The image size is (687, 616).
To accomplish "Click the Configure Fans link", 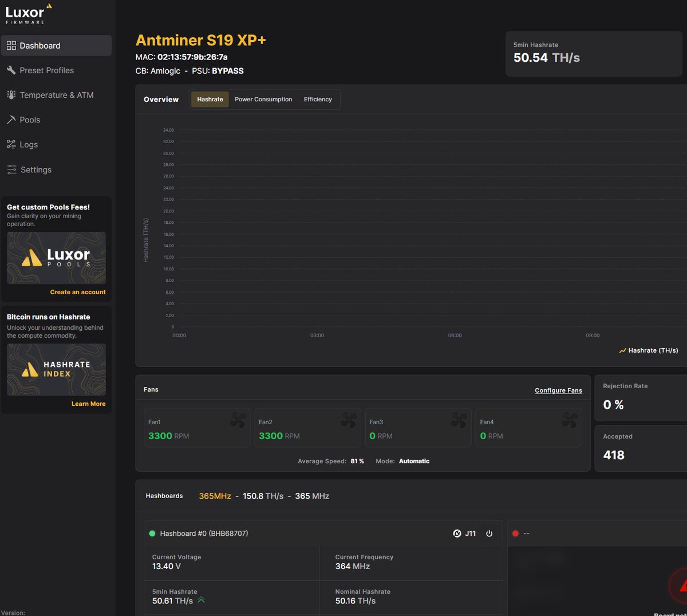I will pyautogui.click(x=558, y=390).
